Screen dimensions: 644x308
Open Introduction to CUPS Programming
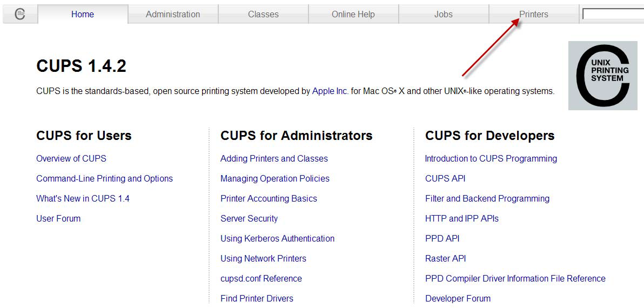(491, 159)
